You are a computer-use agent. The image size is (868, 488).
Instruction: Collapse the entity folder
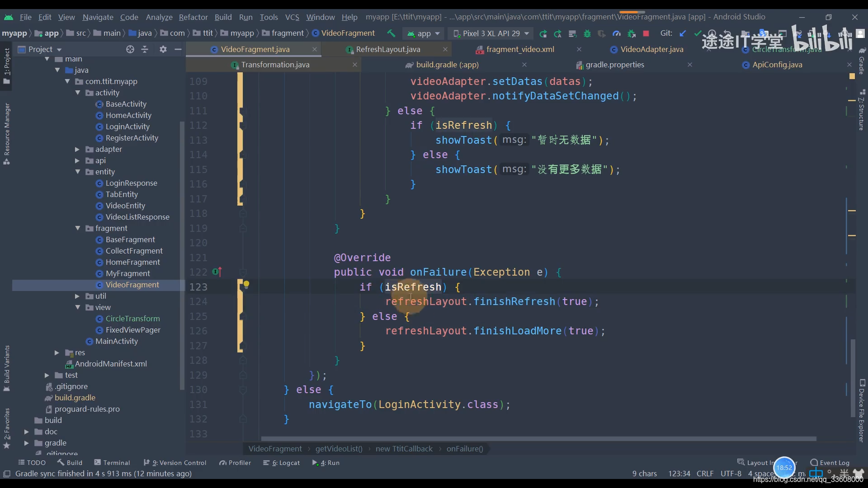[78, 172]
